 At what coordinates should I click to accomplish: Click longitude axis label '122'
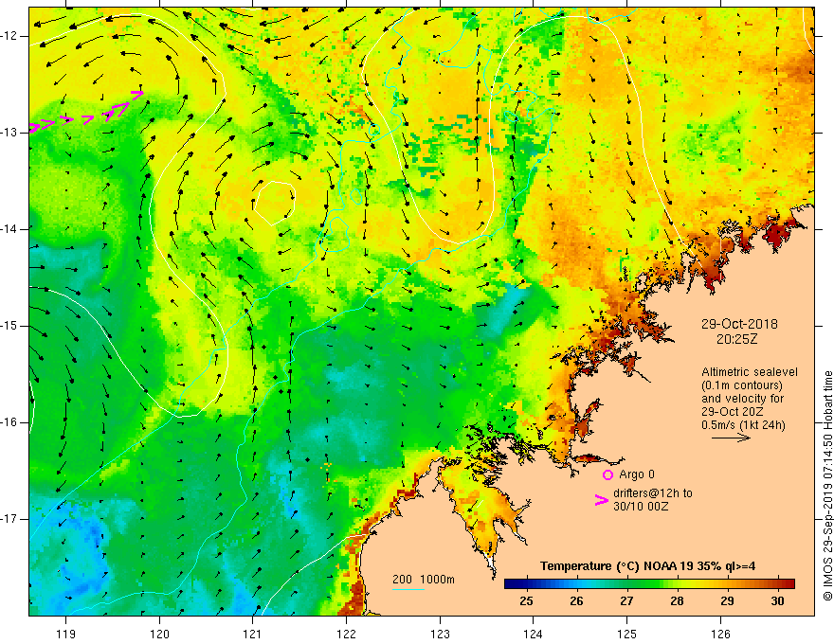pyautogui.click(x=346, y=634)
